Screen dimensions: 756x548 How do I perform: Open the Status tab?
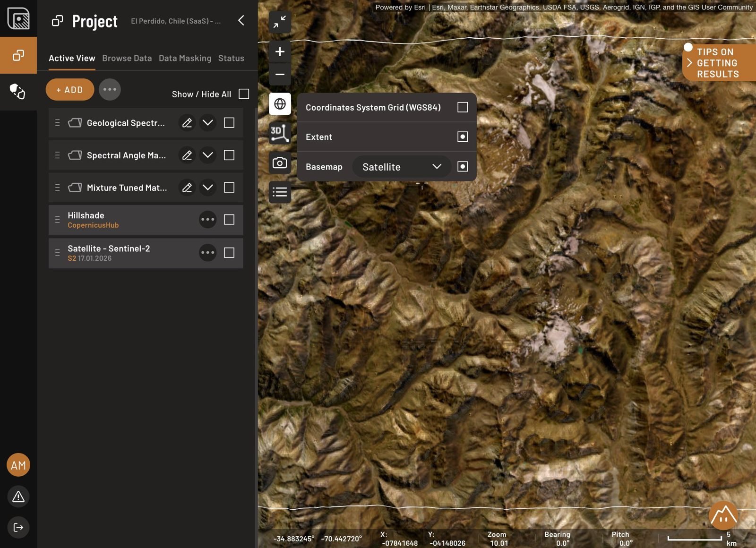(231, 58)
